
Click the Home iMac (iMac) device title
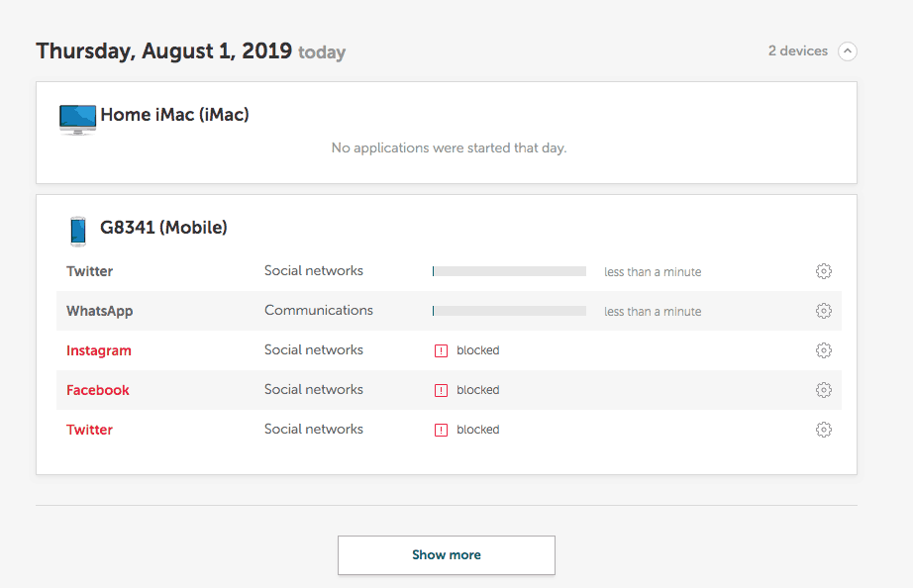(174, 115)
